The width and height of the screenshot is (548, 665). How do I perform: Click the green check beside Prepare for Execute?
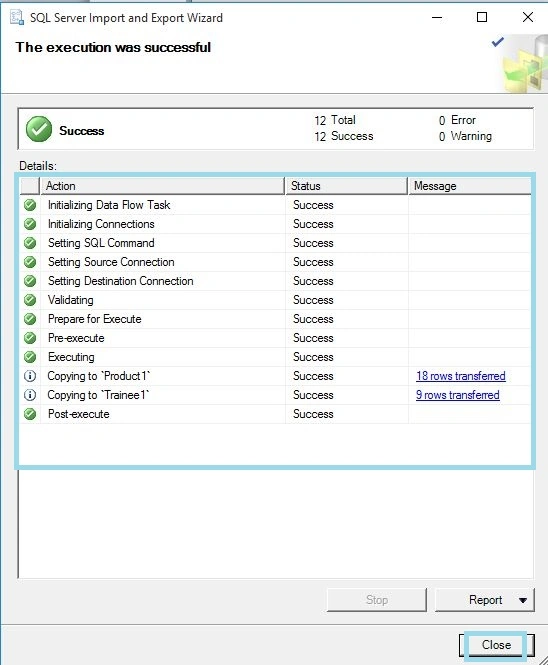point(30,319)
